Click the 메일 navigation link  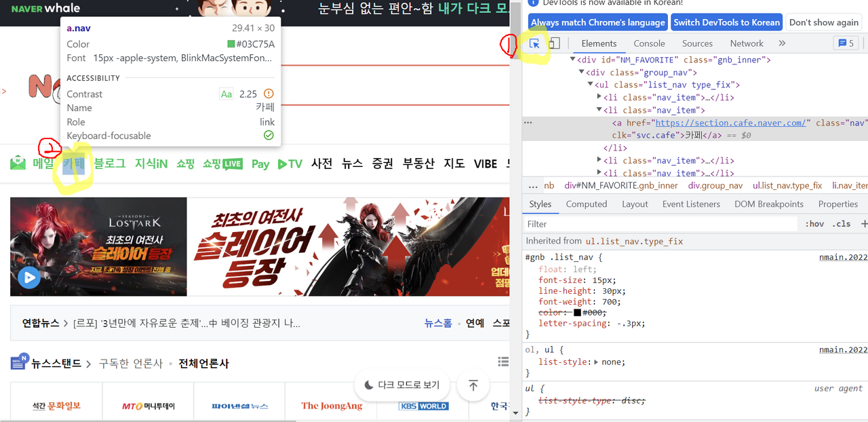[43, 164]
